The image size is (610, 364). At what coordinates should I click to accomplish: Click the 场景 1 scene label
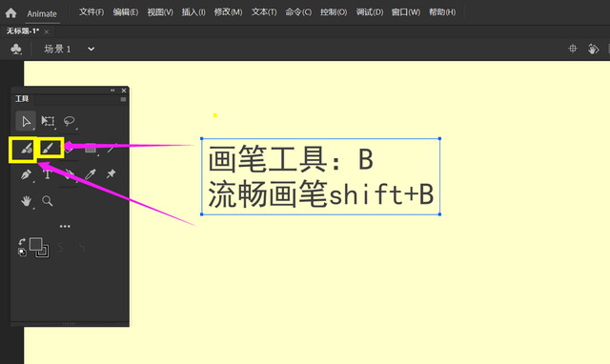tap(57, 49)
